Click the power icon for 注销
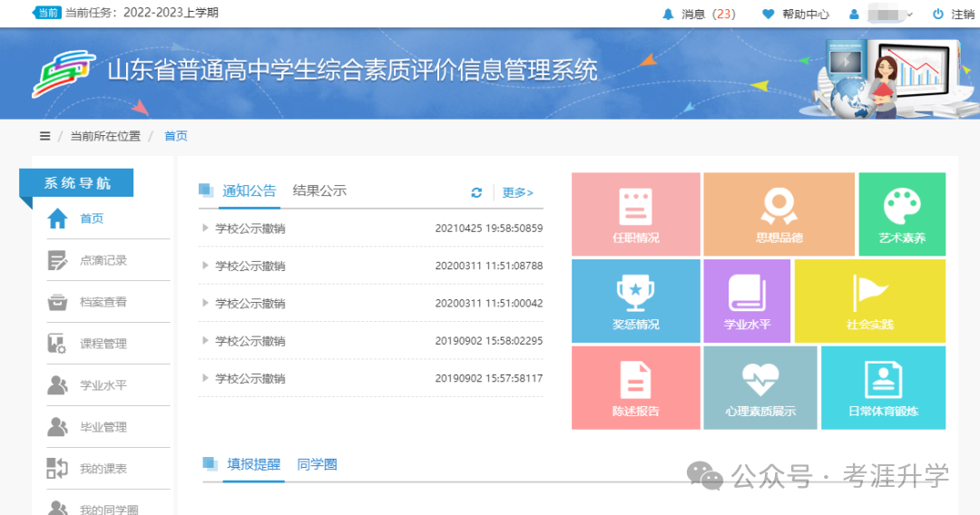The width and height of the screenshot is (980, 515). 938,14
